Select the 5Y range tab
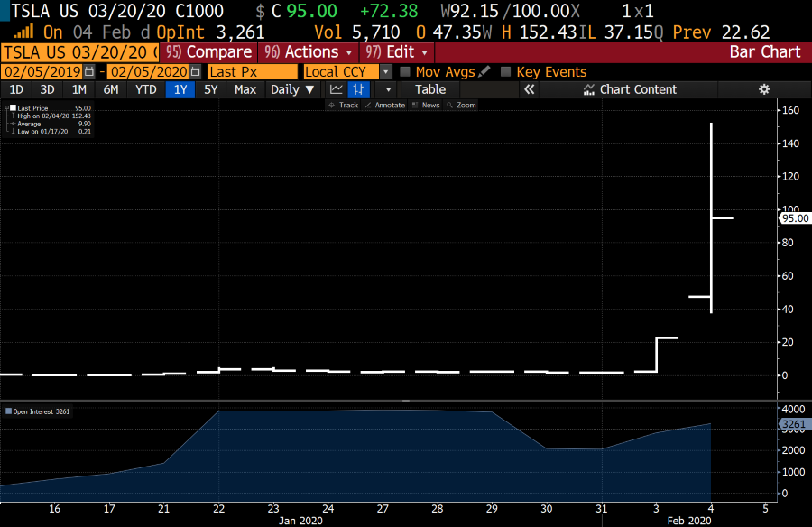Viewport: 812px width, 527px height. 210,89
